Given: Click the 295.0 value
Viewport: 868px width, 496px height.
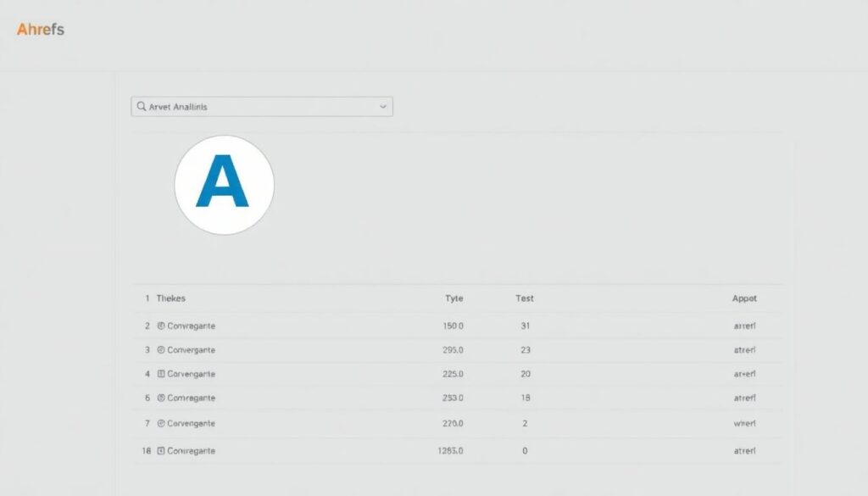Looking at the screenshot, I should [453, 350].
